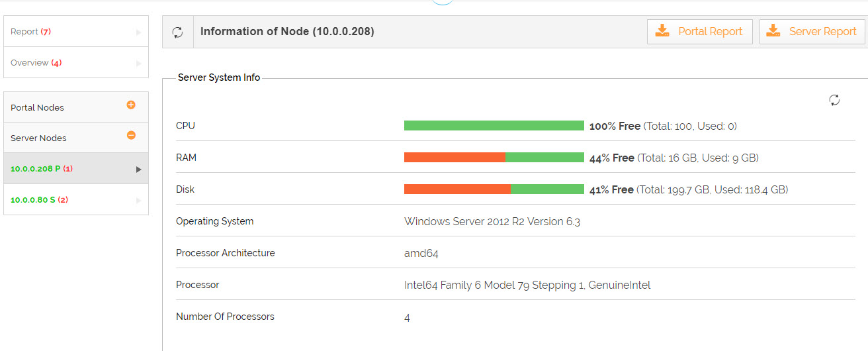Click the download icon on Portal Report
The width and height of the screenshot is (868, 351).
(x=662, y=31)
